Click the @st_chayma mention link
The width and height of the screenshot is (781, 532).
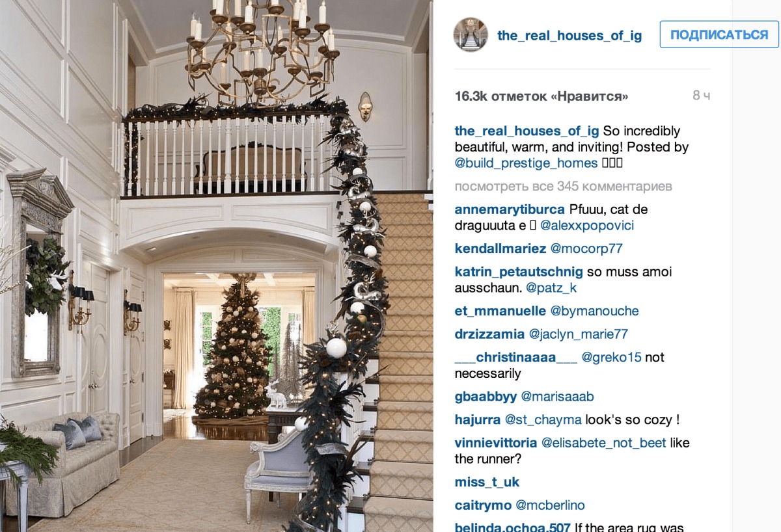pyautogui.click(x=543, y=420)
